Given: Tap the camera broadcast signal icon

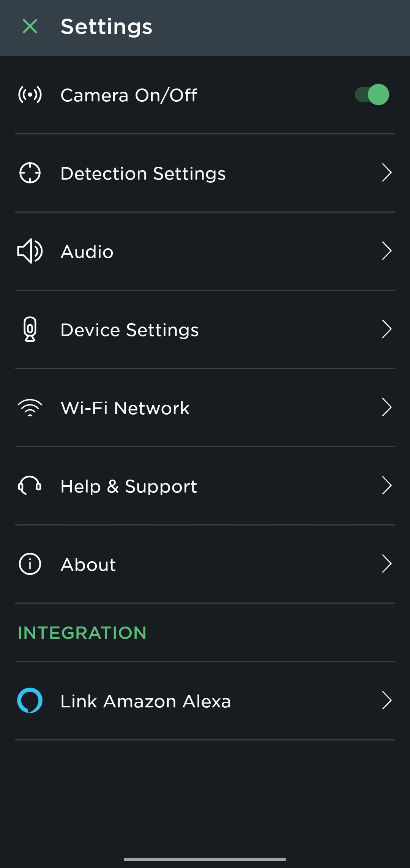Looking at the screenshot, I should [30, 95].
